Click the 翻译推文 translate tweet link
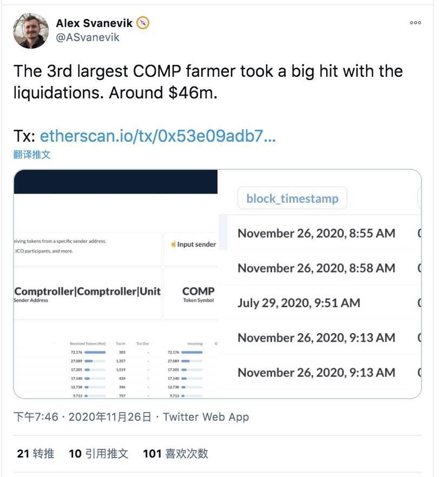Image resolution: width=448 pixels, height=477 pixels. [x=32, y=154]
